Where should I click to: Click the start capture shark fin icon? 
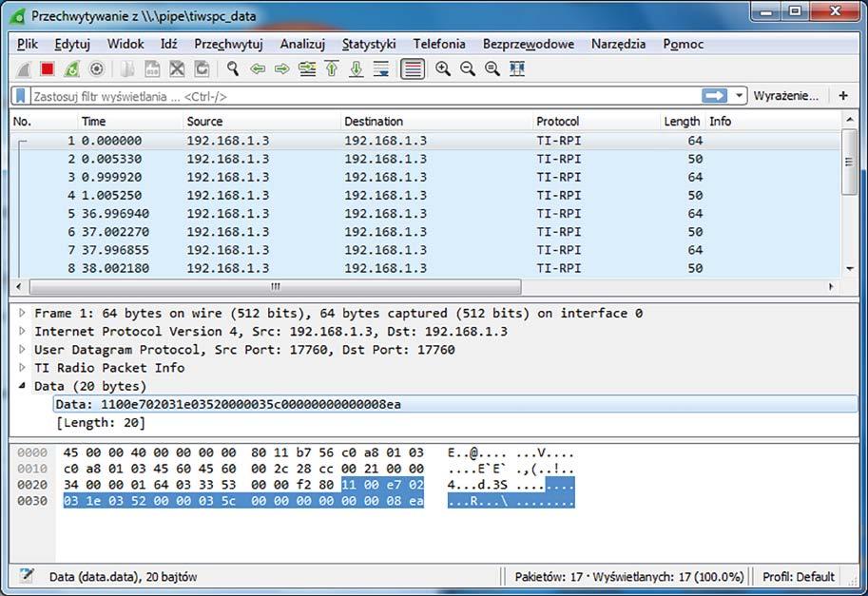click(x=23, y=69)
